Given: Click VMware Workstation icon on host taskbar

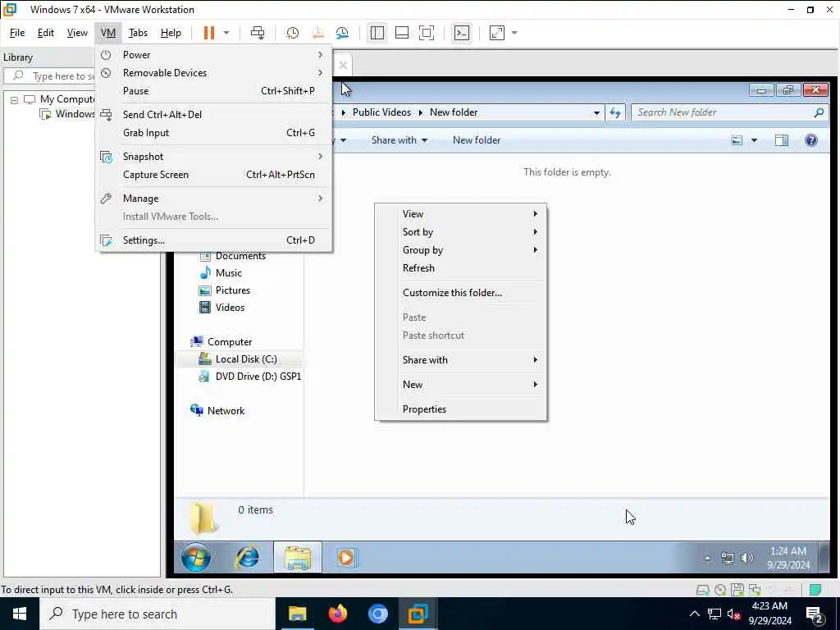Looking at the screenshot, I should pyautogui.click(x=418, y=614).
